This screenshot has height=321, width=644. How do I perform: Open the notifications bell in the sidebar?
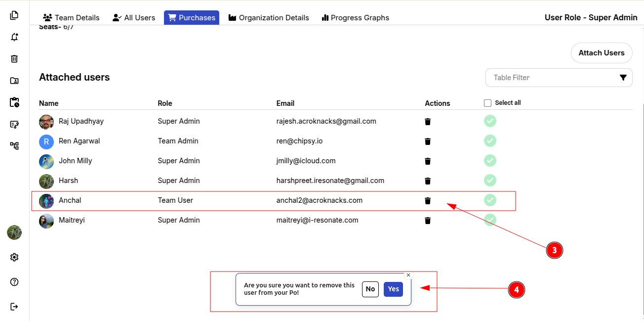click(14, 37)
